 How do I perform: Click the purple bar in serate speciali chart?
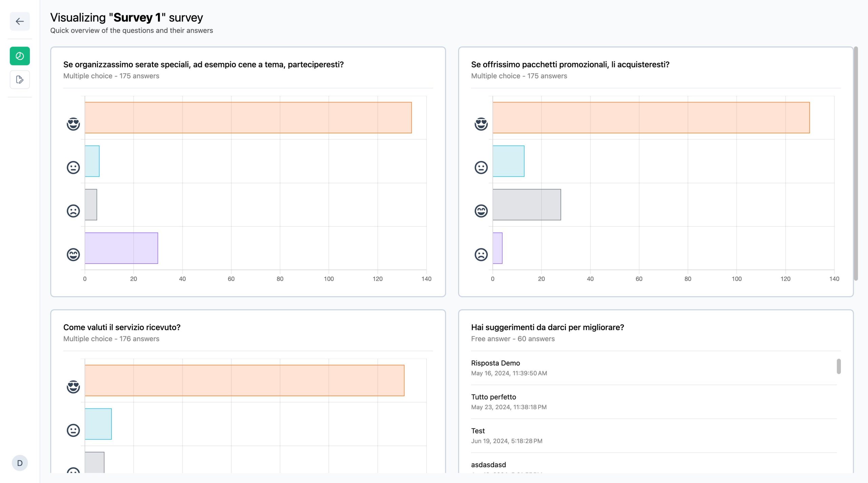(121, 248)
